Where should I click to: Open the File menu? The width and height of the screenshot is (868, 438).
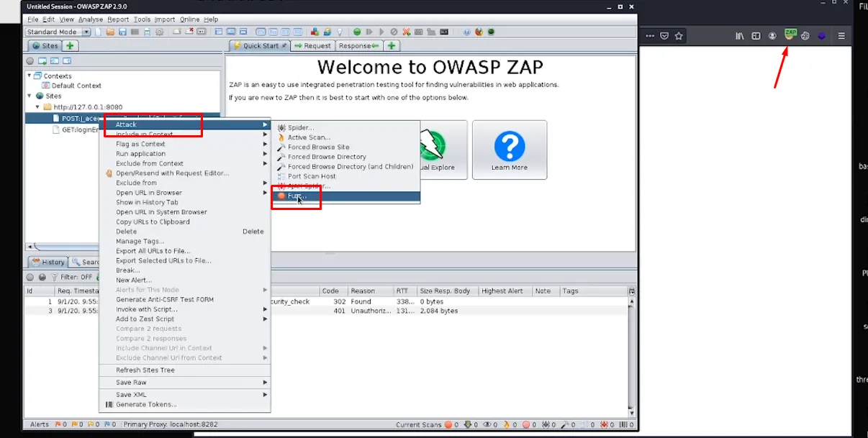click(32, 19)
